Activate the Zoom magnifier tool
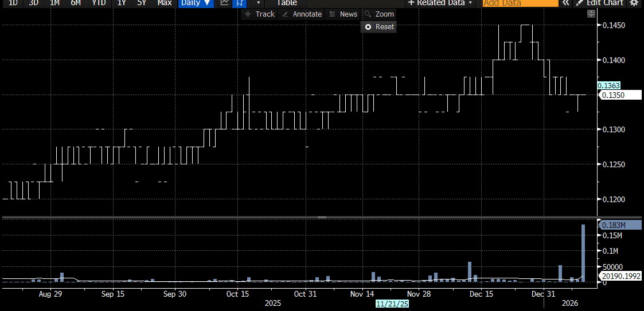Image resolution: width=644 pixels, height=311 pixels. 379,14
